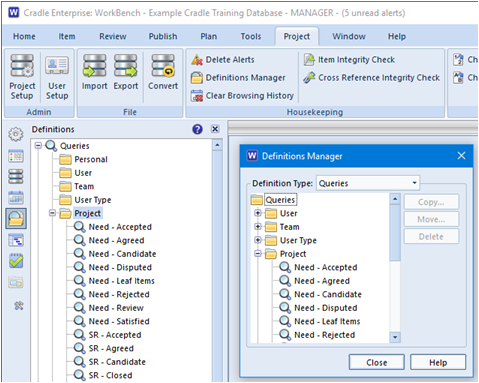Open the Tools ribbon tab
Viewport: 479px width, 383px height.
coord(251,36)
